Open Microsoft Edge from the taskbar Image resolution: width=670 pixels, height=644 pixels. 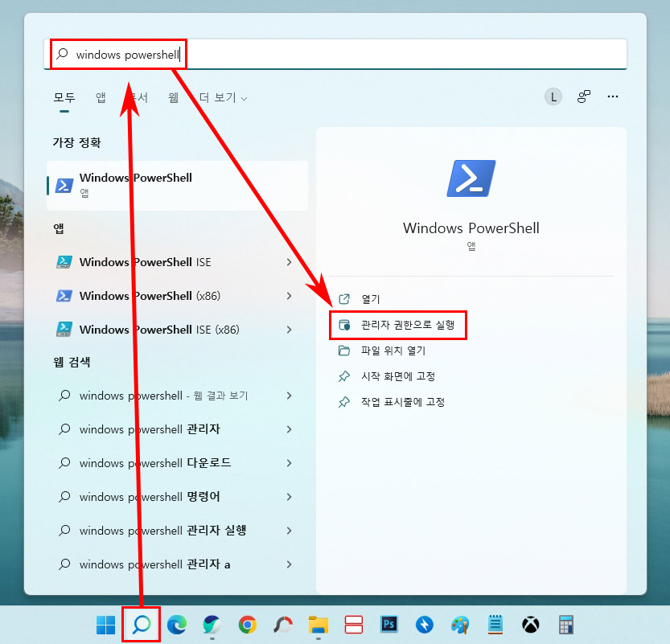click(176, 625)
